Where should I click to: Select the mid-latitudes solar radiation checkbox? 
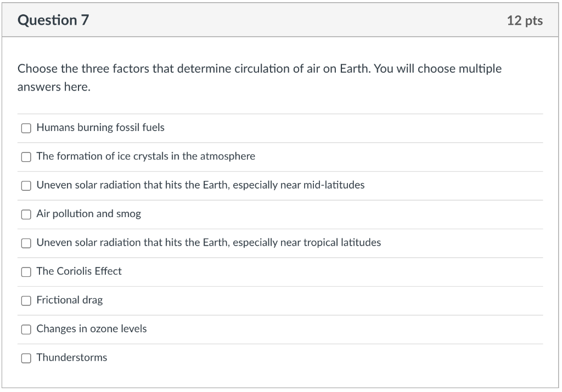tap(26, 186)
